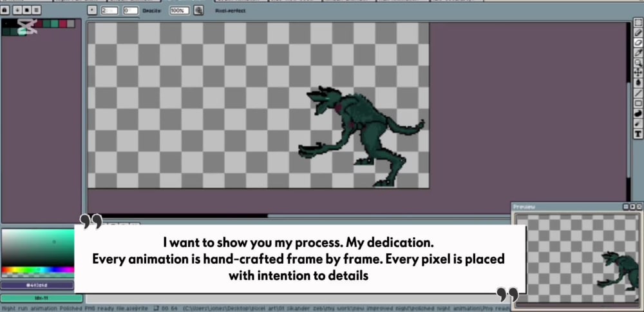Select the Line tool

point(638,93)
